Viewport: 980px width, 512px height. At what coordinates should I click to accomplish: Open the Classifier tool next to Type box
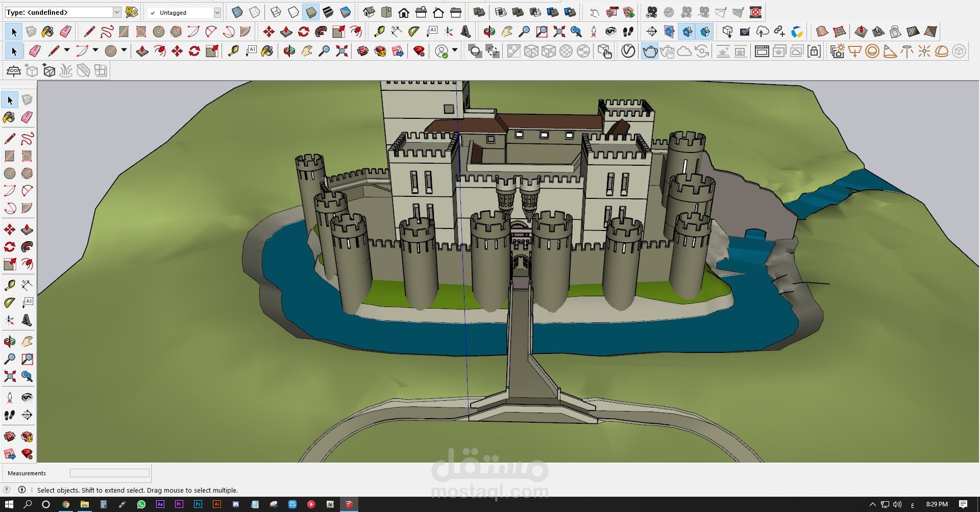[132, 12]
